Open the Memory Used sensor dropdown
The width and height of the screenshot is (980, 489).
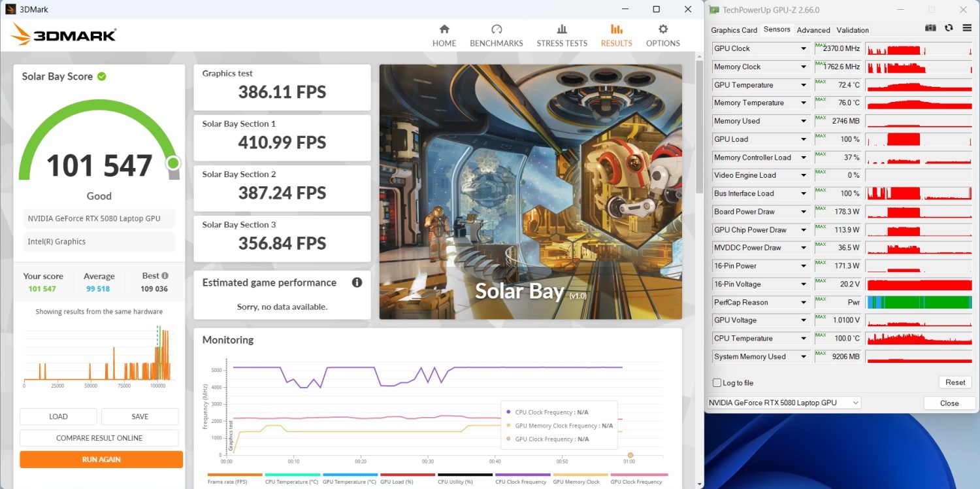(x=804, y=121)
